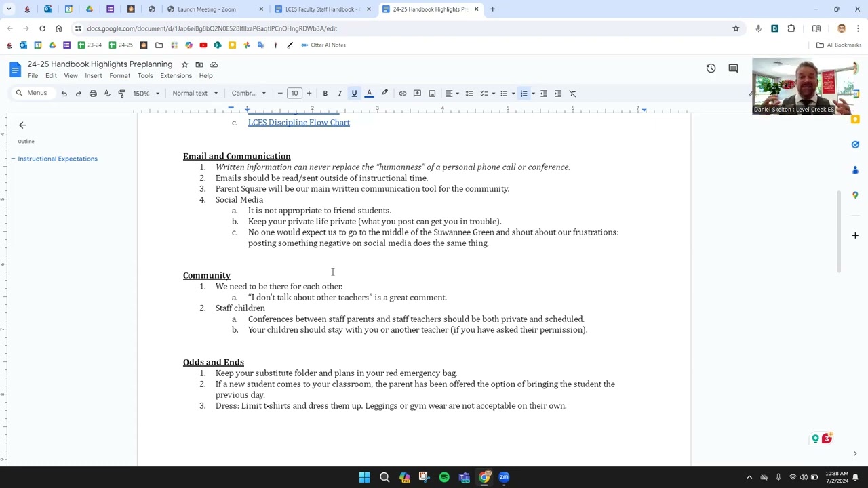Close the document outline back arrow
Viewport: 868px width, 488px height.
pos(22,125)
